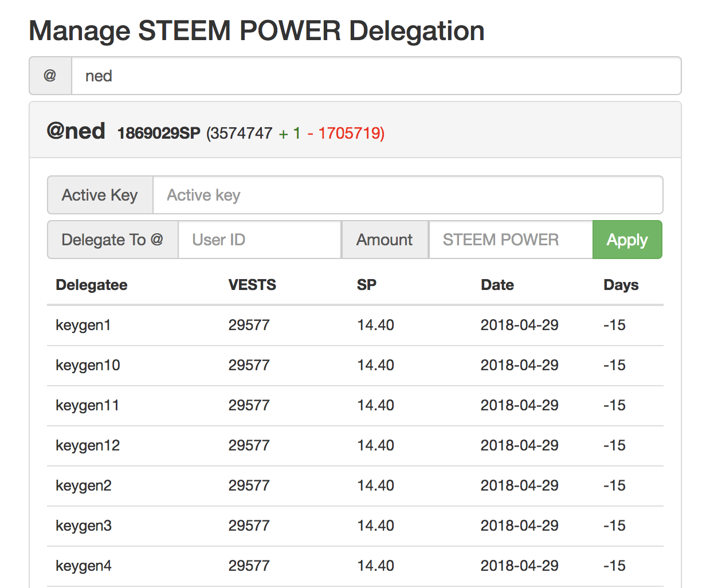Click the Date column header
Viewport: 706px width, 588px height.
[497, 285]
